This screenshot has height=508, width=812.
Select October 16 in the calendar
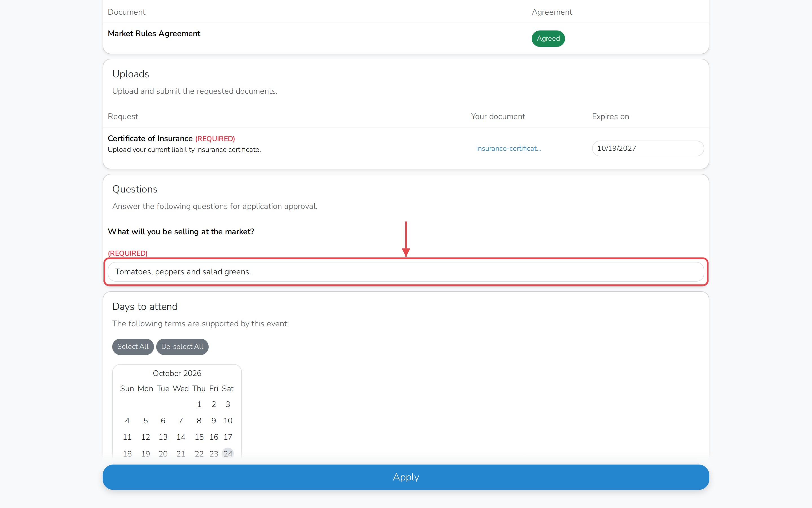pos(214,437)
